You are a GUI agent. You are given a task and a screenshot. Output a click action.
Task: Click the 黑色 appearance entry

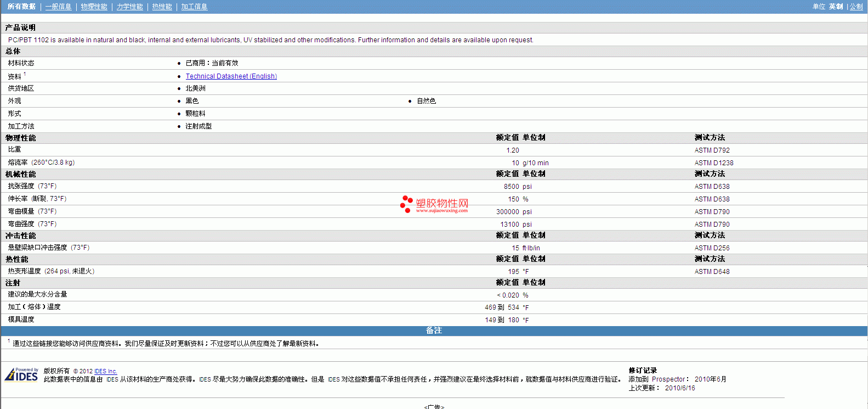click(192, 101)
